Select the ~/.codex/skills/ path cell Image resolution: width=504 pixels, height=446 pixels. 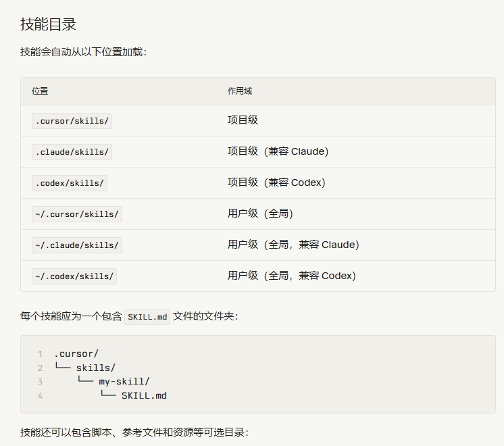pyautogui.click(x=74, y=276)
